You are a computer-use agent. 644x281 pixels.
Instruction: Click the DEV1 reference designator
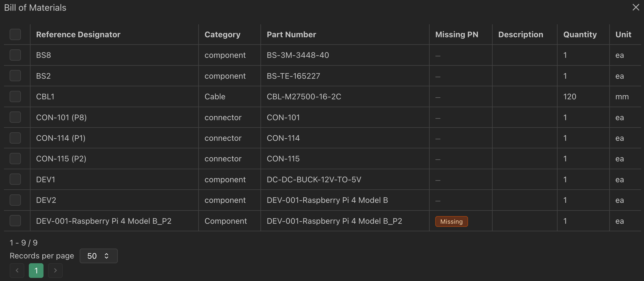[x=45, y=179]
